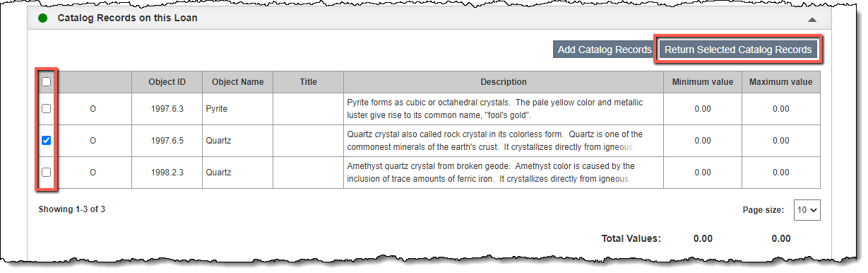Open the Page size dropdown
Image resolution: width=868 pixels, height=273 pixels.
[807, 210]
